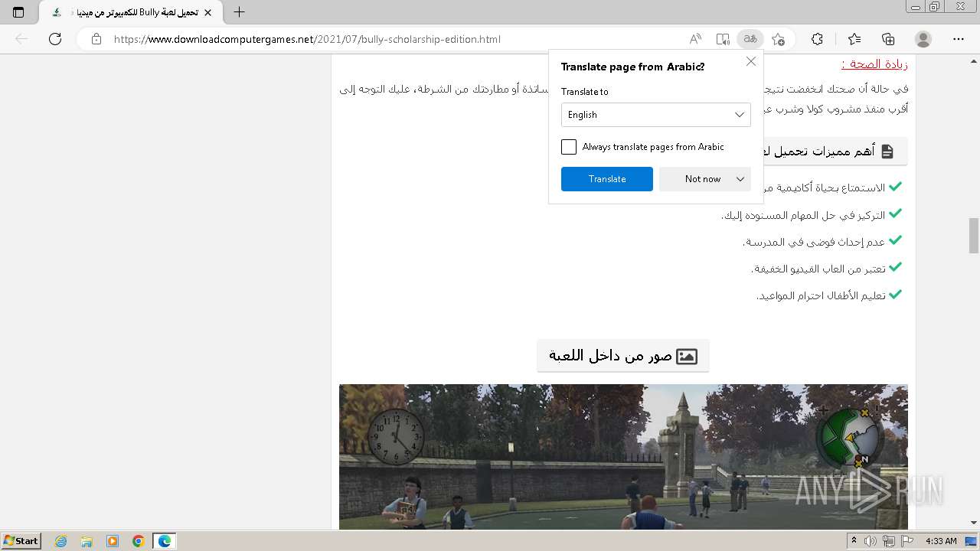Close the Bully download browser tab
Screen dimensions: 980x551
point(207,12)
